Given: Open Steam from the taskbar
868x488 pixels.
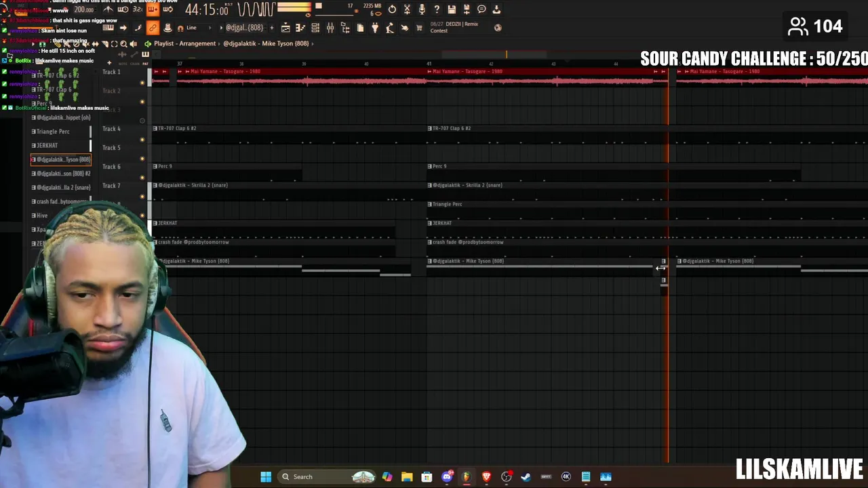Looking at the screenshot, I should 526,476.
